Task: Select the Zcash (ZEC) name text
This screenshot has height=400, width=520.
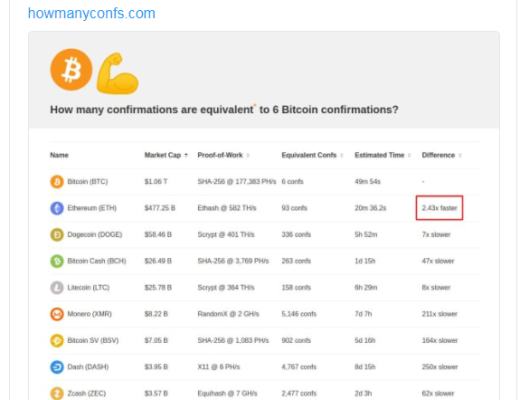Action: (x=87, y=393)
